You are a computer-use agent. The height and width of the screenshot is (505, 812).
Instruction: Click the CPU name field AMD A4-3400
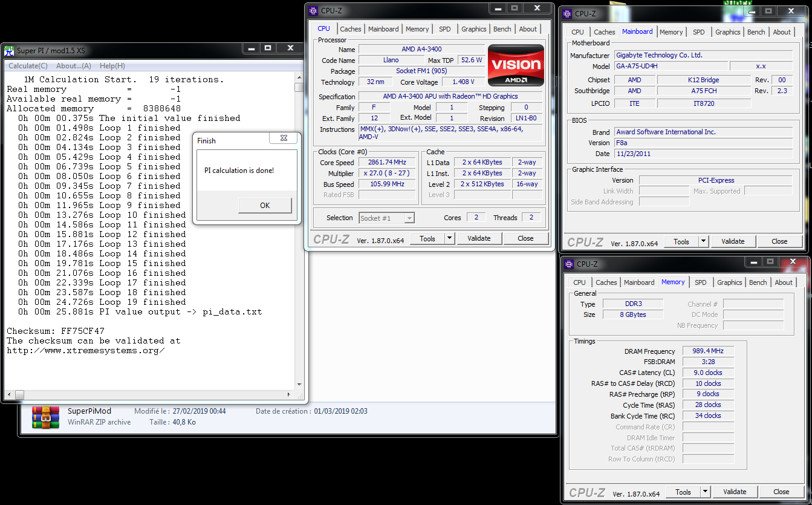tap(421, 49)
